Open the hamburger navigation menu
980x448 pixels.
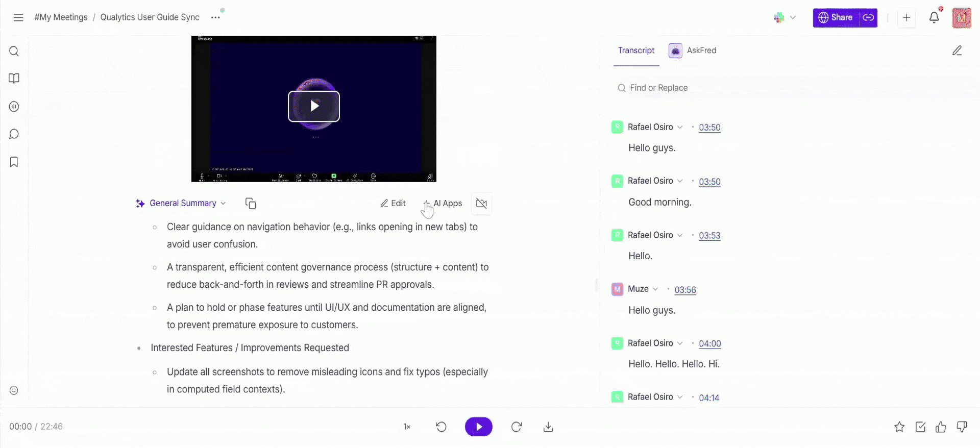coord(18,17)
